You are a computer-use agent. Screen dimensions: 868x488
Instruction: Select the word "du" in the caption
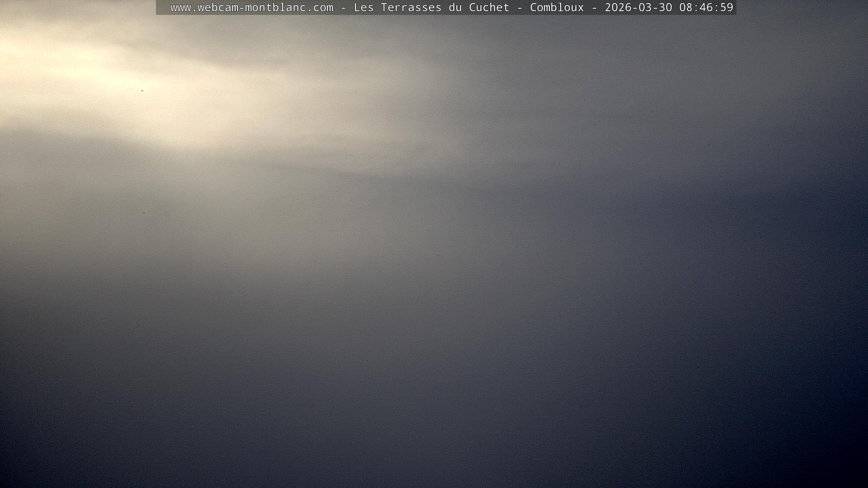coord(455,7)
